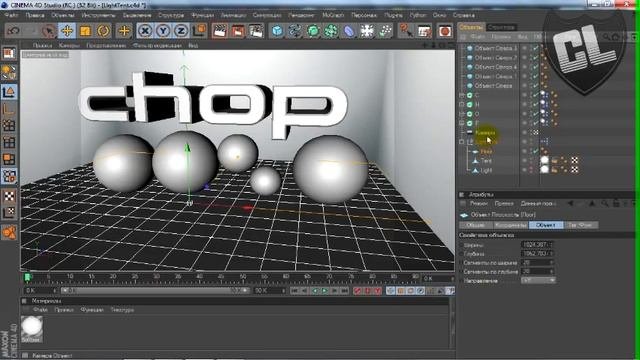
Task: Toggle the green checkmark on the C row
Action: tap(535, 95)
